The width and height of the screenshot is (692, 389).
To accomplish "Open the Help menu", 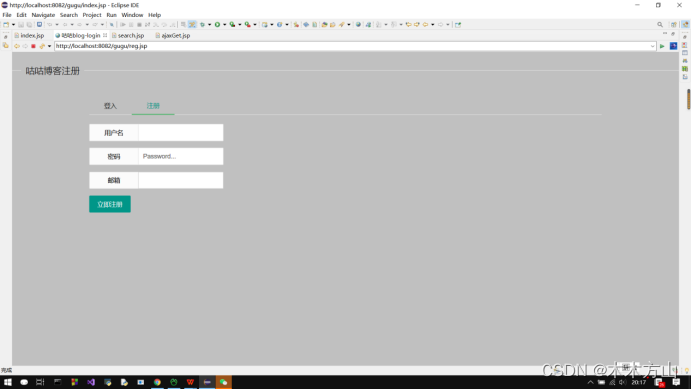I will tap(154, 15).
